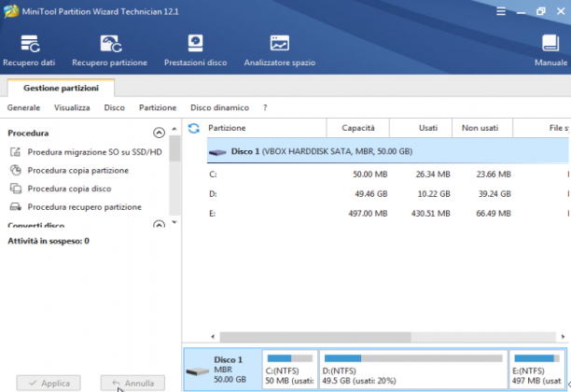The image size is (571, 392).
Task: Open the Disco dinamico menu
Action: 219,108
